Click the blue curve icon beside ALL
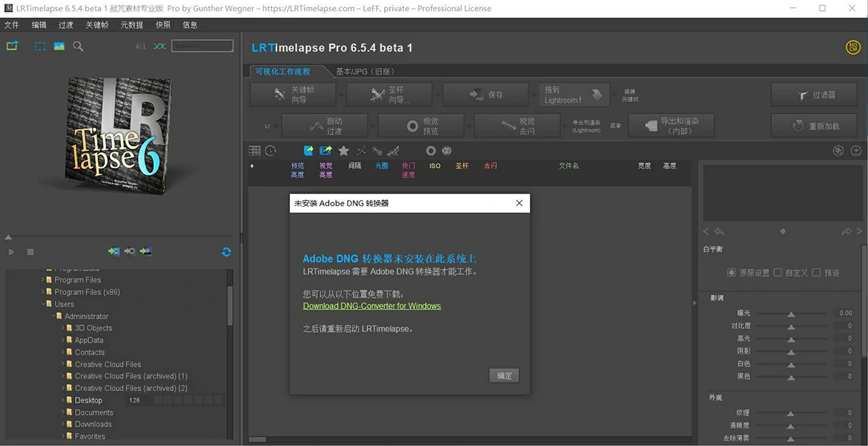 tap(160, 46)
